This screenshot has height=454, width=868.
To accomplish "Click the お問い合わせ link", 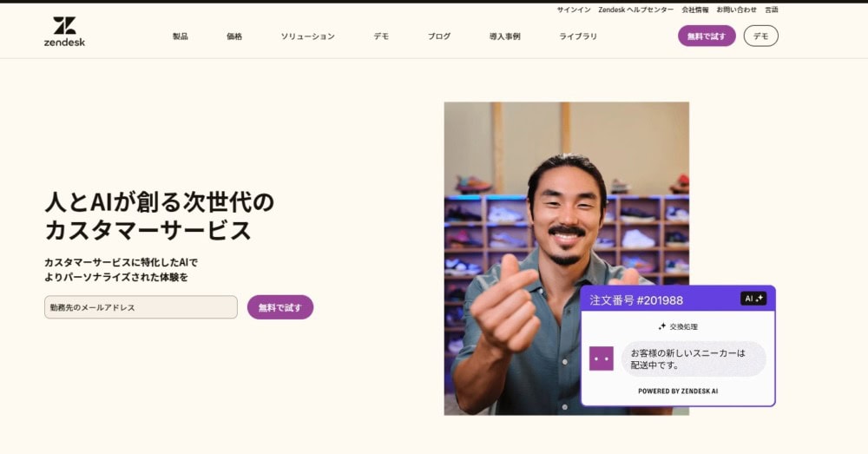I will click(736, 10).
